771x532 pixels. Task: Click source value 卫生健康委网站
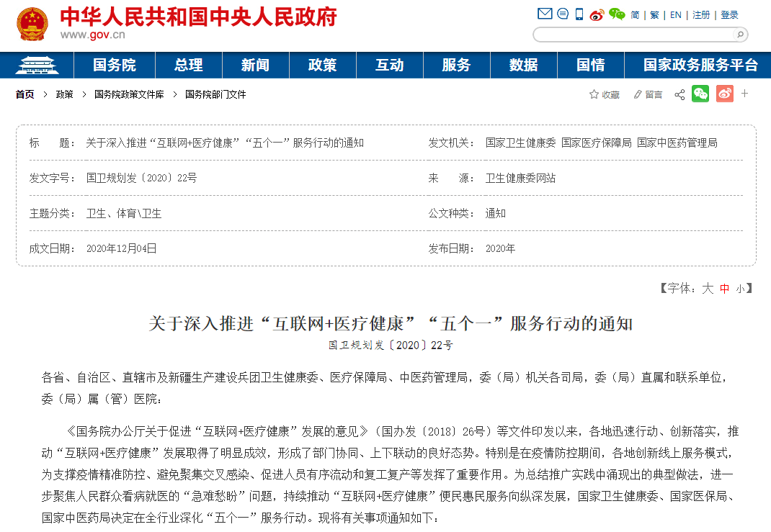(x=520, y=179)
